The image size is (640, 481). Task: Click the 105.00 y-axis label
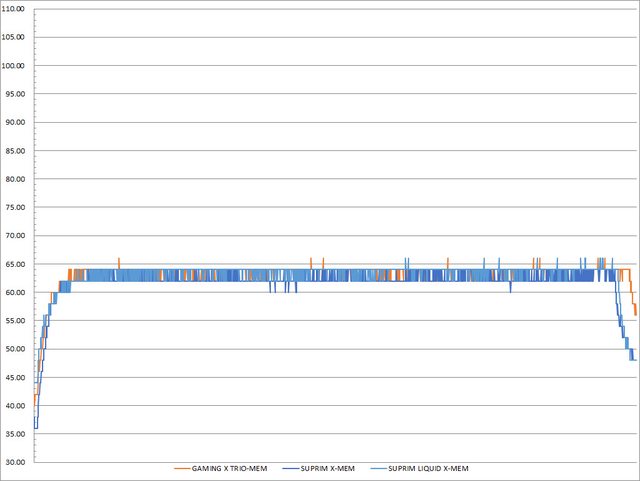(x=16, y=37)
